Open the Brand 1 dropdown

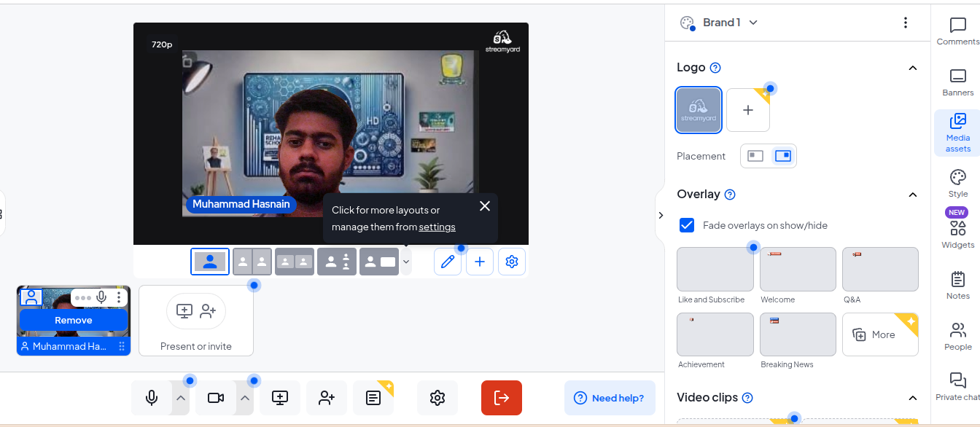coord(719,23)
